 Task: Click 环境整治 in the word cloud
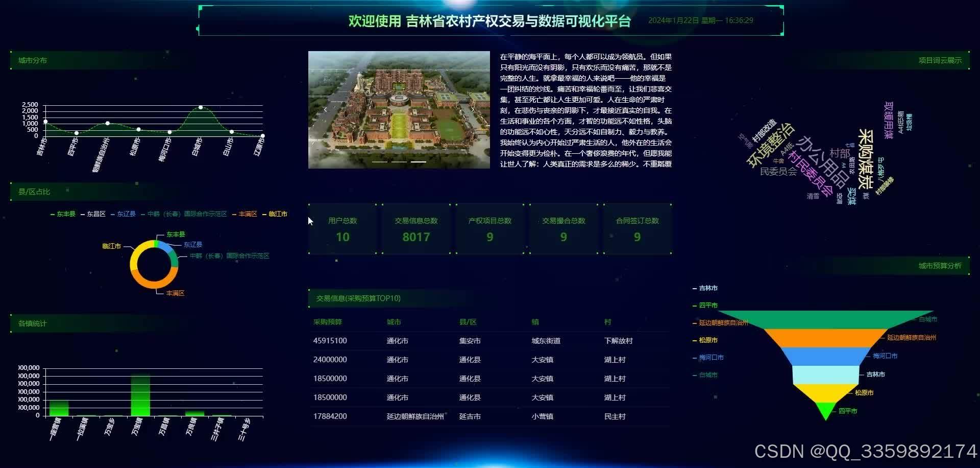[x=771, y=145]
